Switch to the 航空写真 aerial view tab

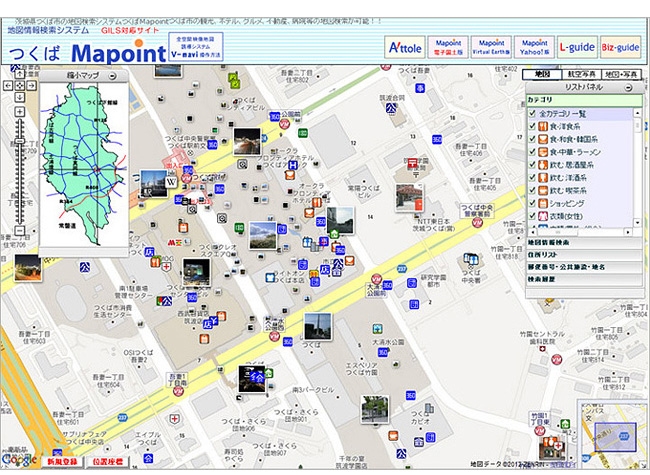click(581, 74)
